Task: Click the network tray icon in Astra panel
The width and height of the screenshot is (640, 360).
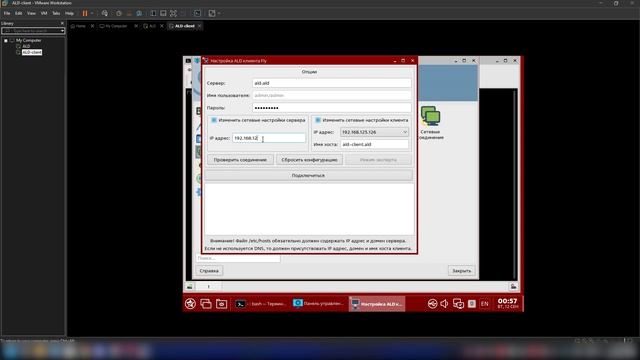Action: click(432, 304)
